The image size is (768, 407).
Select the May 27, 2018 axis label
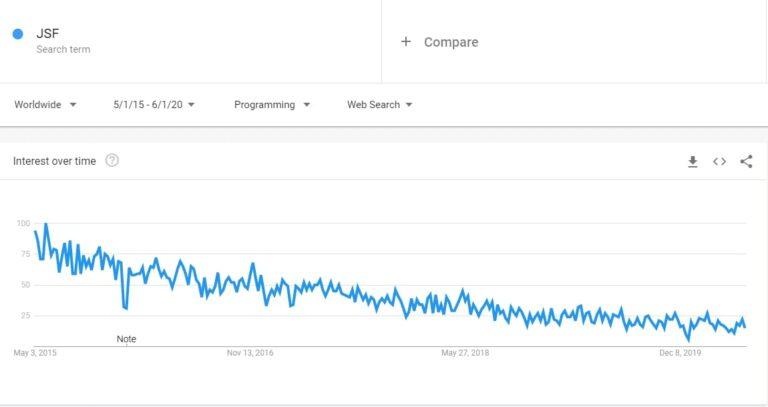pos(465,353)
